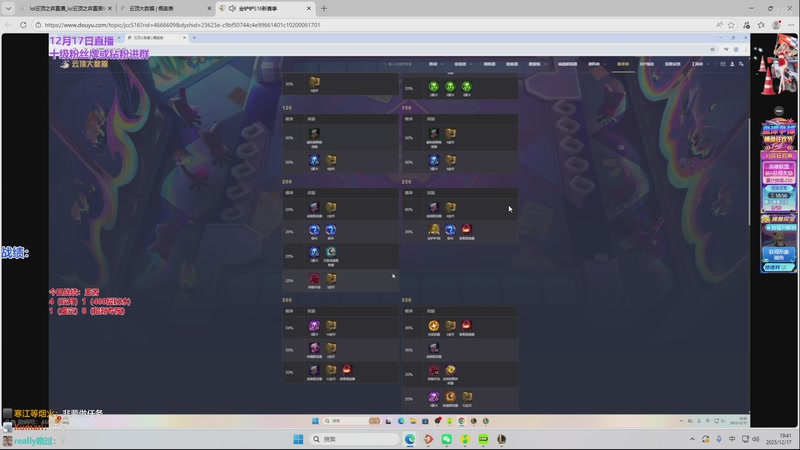Click the second blue question-mark orb in section 200
This screenshot has width=800, height=450.
tap(331, 230)
